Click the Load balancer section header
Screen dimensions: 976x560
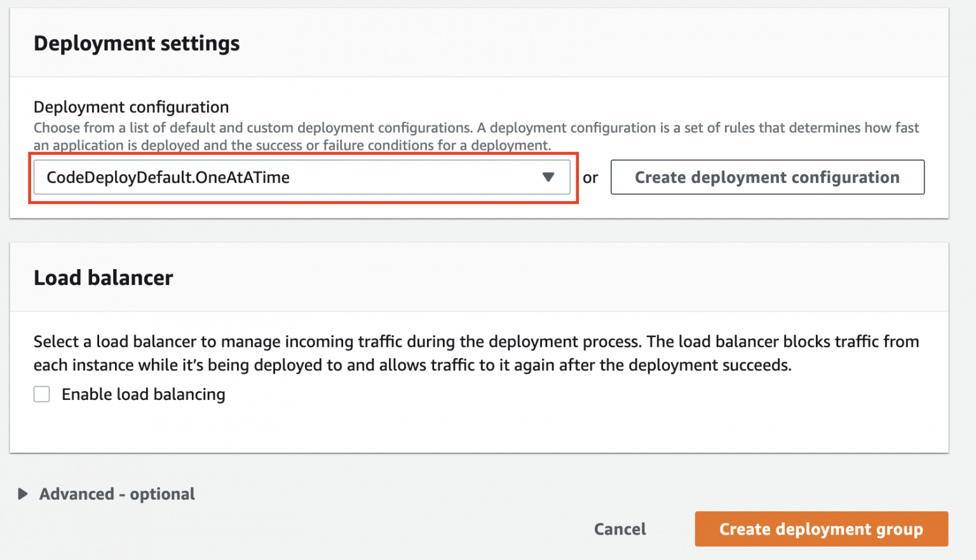[x=103, y=277]
